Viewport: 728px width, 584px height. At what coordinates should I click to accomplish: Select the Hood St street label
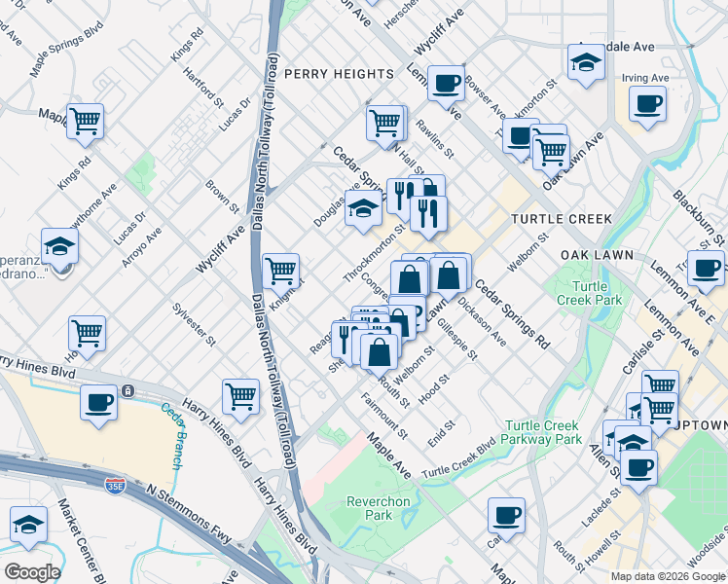pos(434,389)
